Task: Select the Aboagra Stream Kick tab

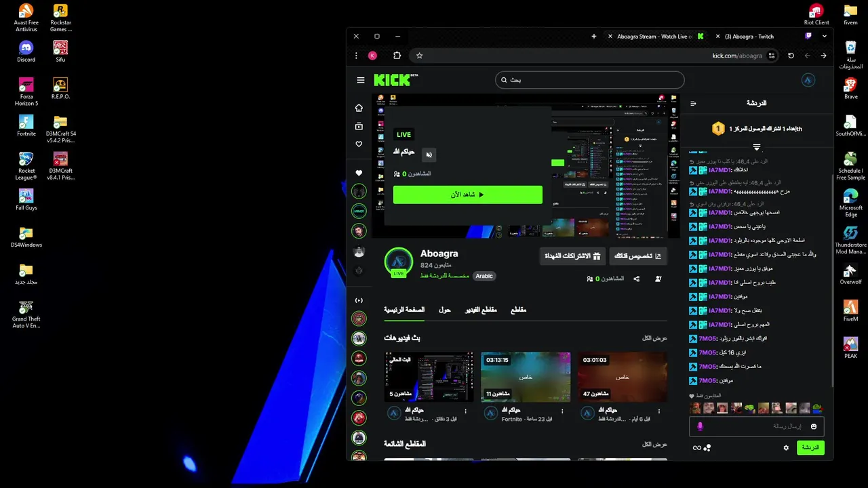Action: (656, 37)
